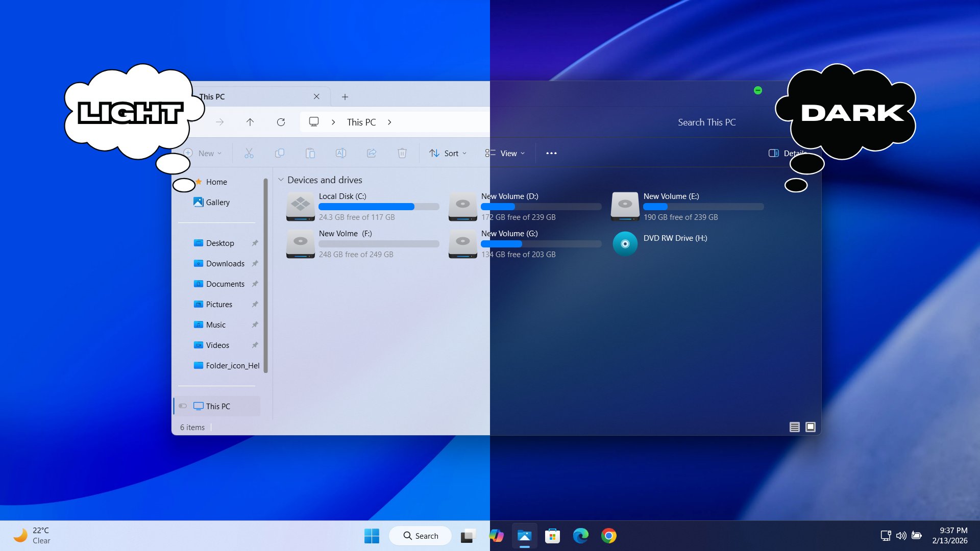Screen dimensions: 980x551
Task: Click the Rename icon in toolbar
Action: [340, 153]
